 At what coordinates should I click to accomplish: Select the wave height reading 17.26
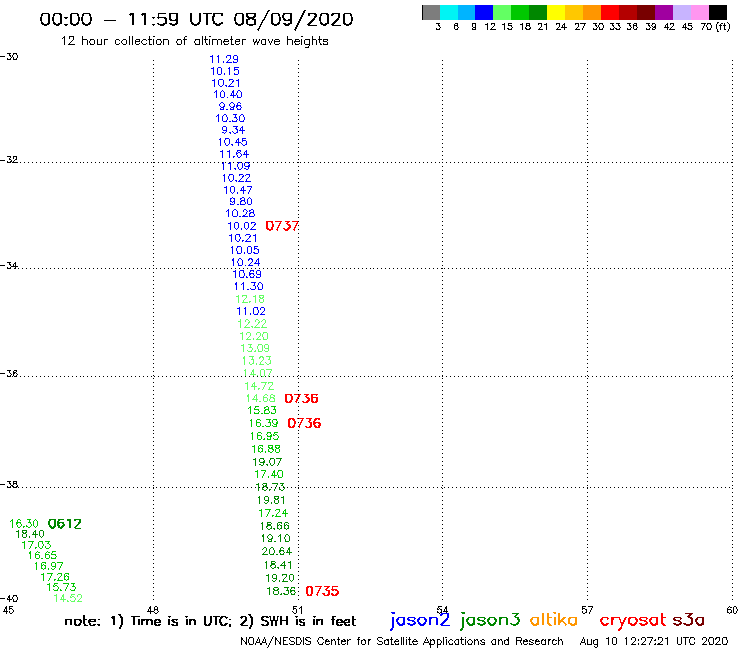click(55, 577)
